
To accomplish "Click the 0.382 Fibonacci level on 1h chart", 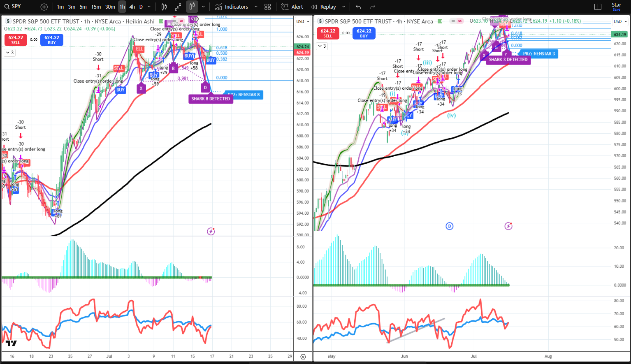I will (222, 59).
